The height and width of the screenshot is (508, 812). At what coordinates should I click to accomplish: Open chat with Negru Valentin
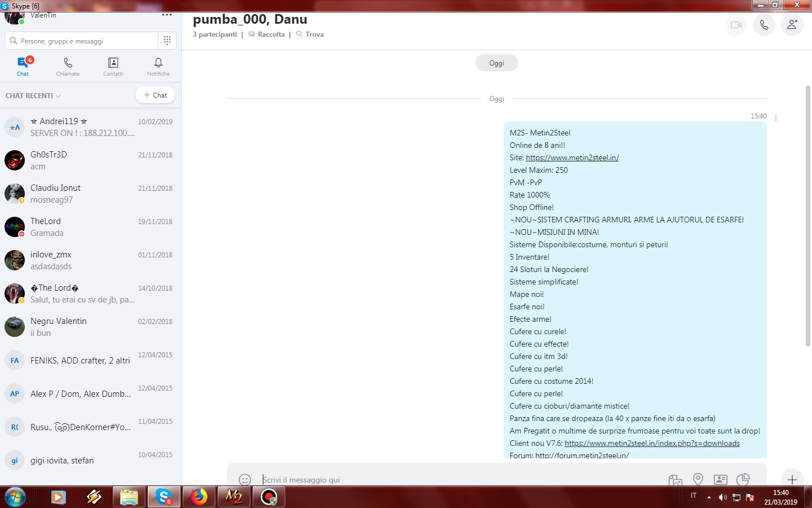tap(90, 327)
